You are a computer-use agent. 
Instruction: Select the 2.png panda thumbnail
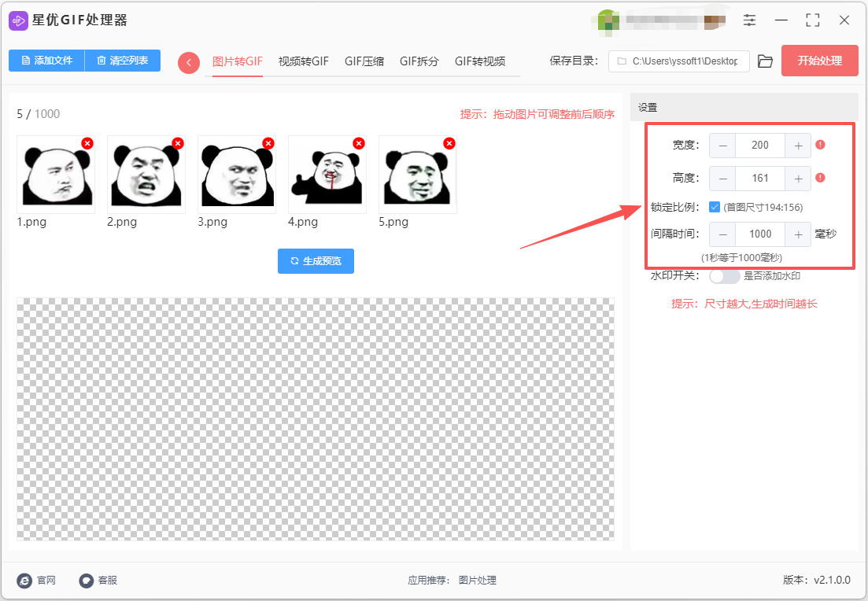click(x=146, y=175)
